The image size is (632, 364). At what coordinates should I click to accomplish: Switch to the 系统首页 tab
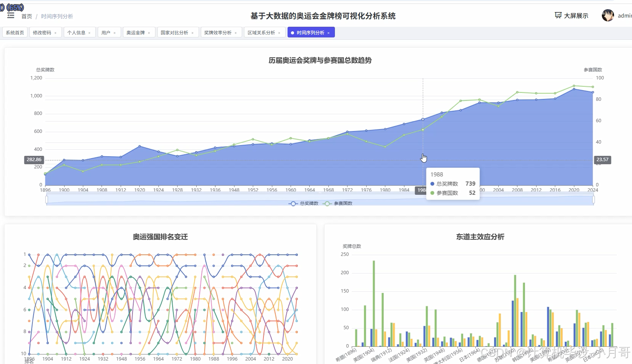coord(15,32)
